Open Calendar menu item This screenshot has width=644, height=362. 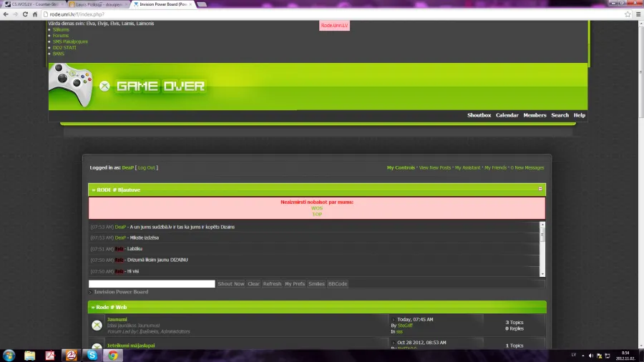tap(507, 115)
